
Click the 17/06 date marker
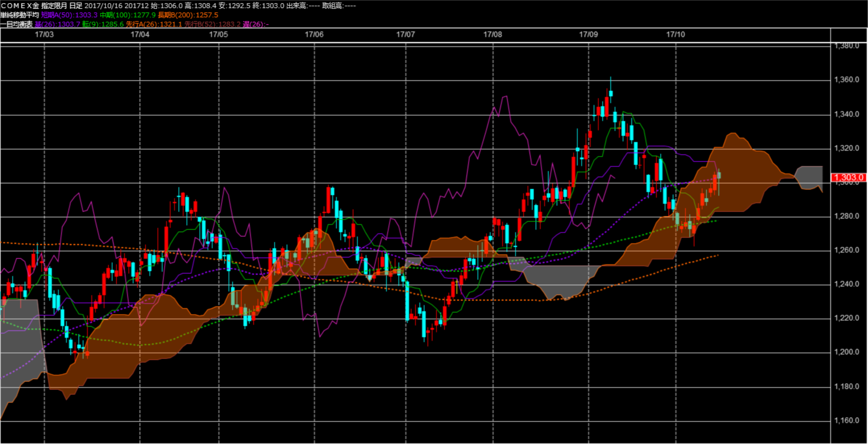coord(314,35)
